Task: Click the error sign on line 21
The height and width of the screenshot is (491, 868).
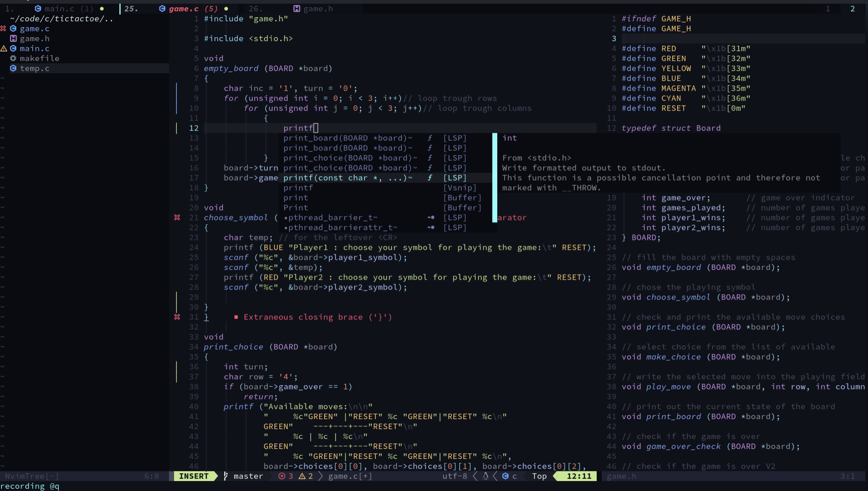Action: click(177, 218)
